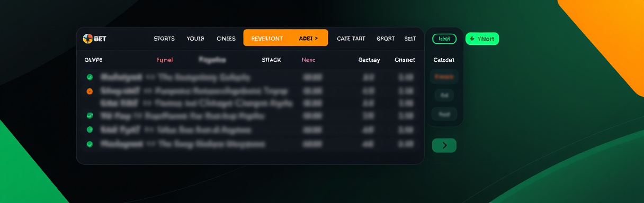Open the SPORTS menu item

164,39
